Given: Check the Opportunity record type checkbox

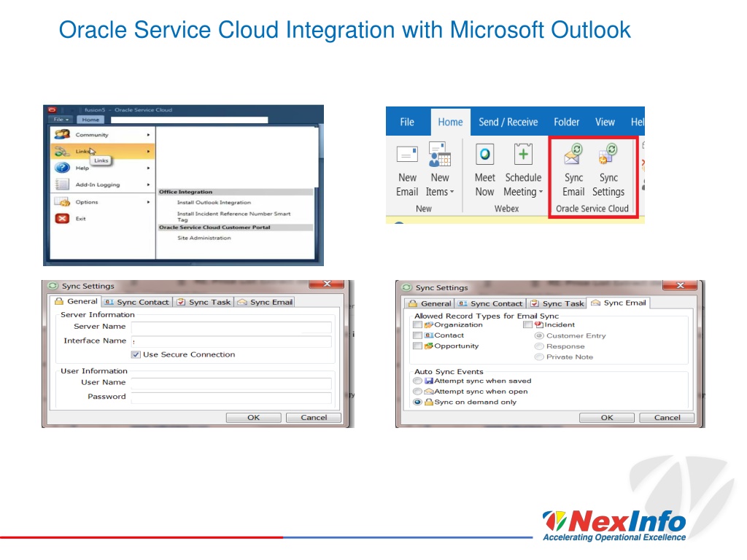Looking at the screenshot, I should point(417,346).
